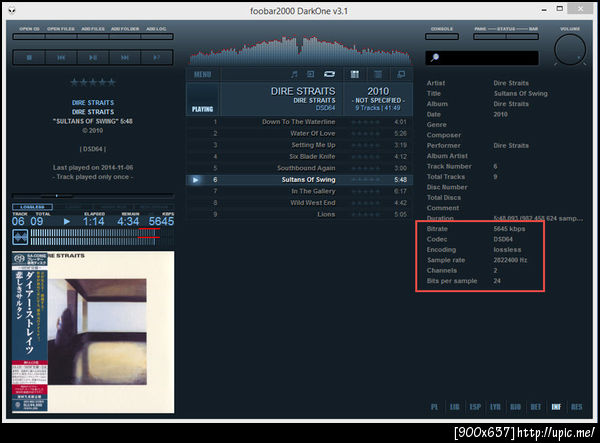Select track Down To The Waterline

[299, 122]
